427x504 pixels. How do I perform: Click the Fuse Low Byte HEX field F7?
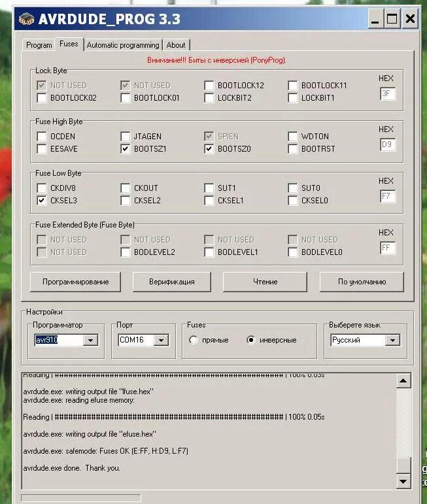388,196
